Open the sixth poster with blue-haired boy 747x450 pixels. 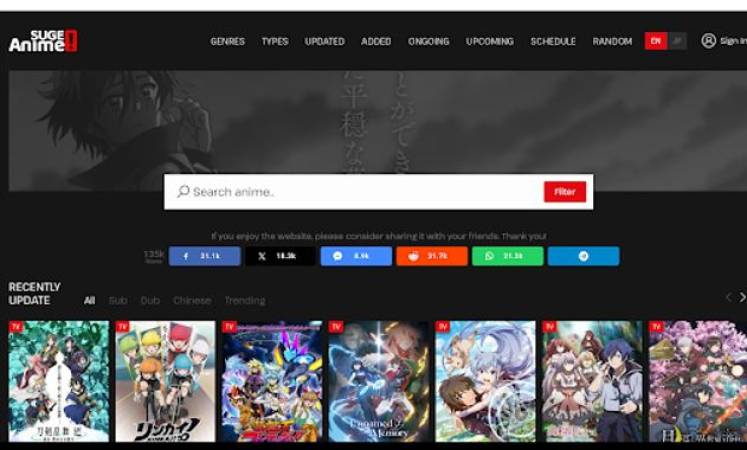click(x=592, y=381)
